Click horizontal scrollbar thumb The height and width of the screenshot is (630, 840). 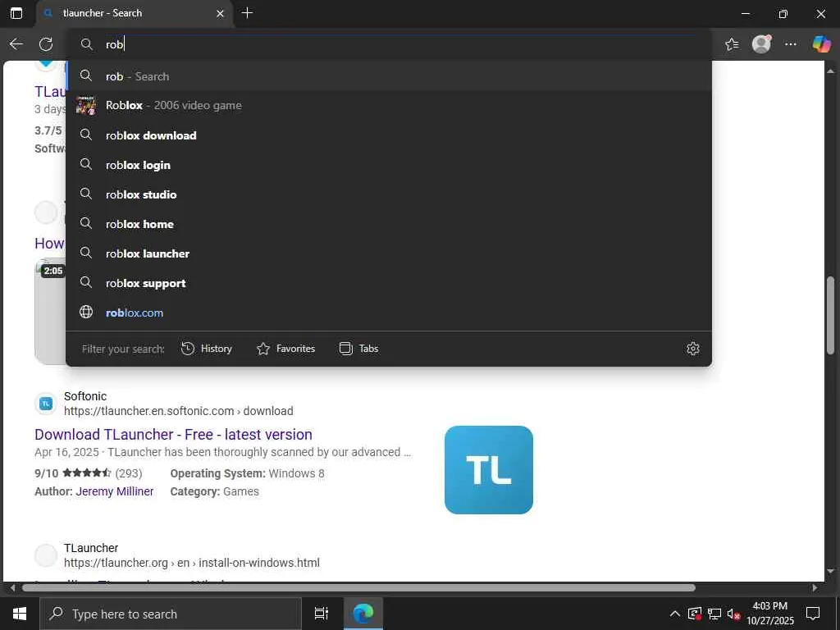(x=358, y=587)
